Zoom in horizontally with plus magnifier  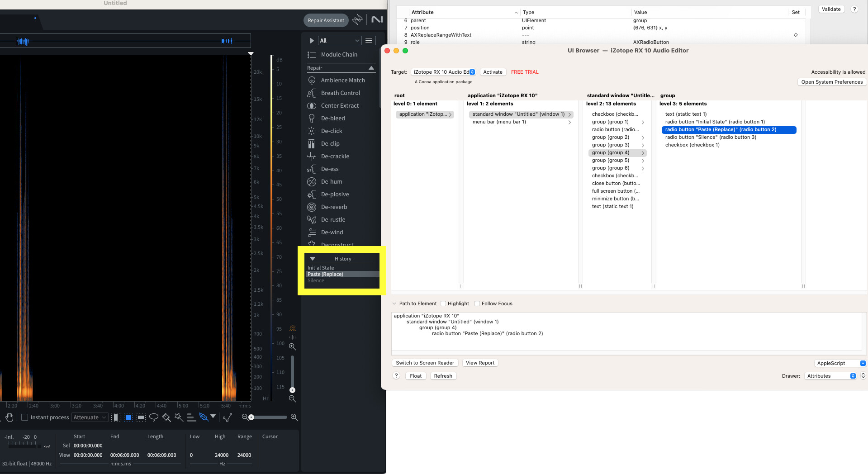[294, 417]
